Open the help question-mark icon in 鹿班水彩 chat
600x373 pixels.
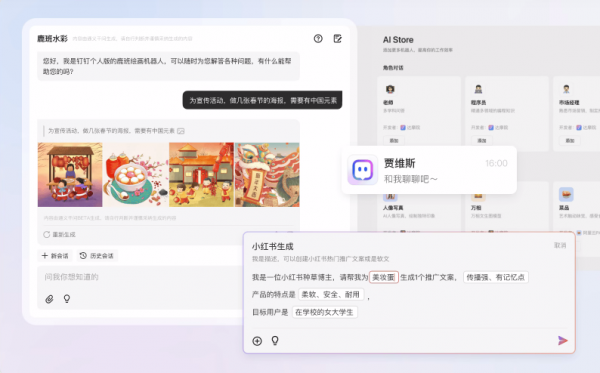coord(318,38)
